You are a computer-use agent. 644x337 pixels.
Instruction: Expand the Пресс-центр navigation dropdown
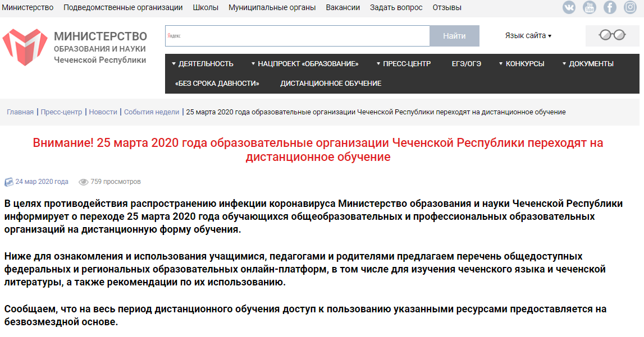click(x=404, y=63)
